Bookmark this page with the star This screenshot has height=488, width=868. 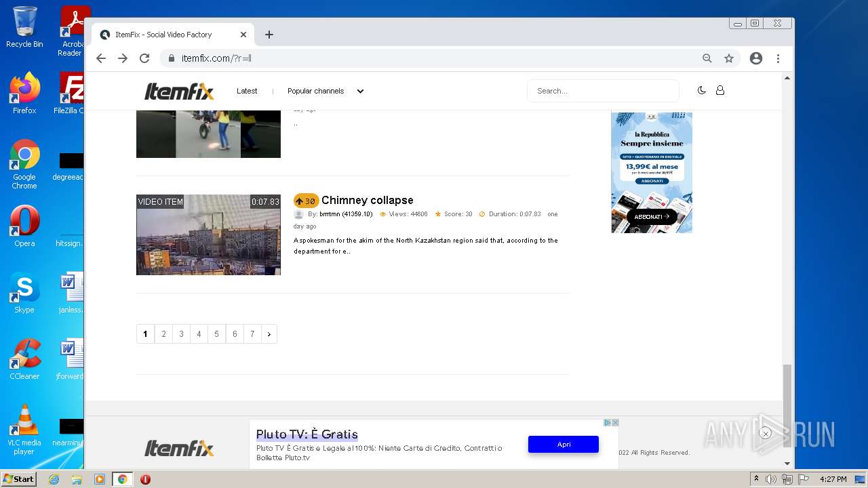(729, 58)
